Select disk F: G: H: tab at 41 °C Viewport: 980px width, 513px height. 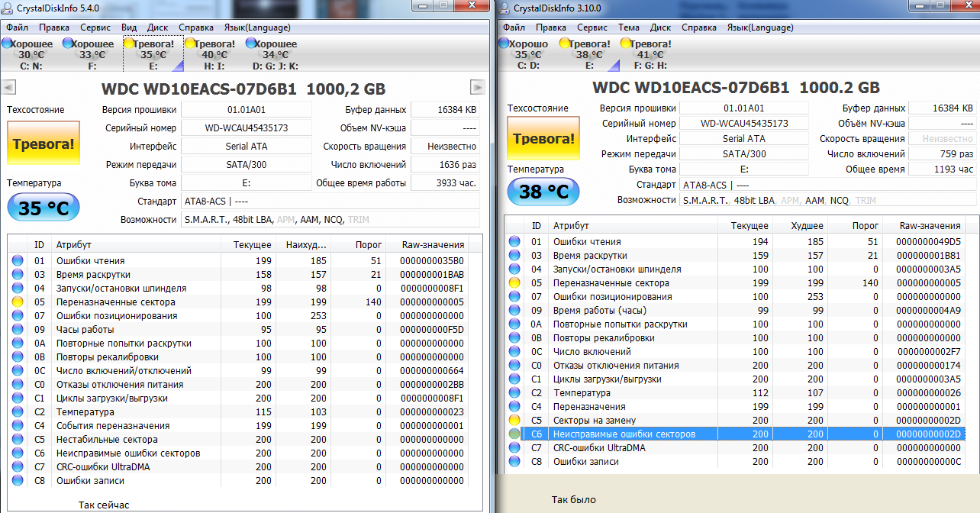(x=650, y=54)
